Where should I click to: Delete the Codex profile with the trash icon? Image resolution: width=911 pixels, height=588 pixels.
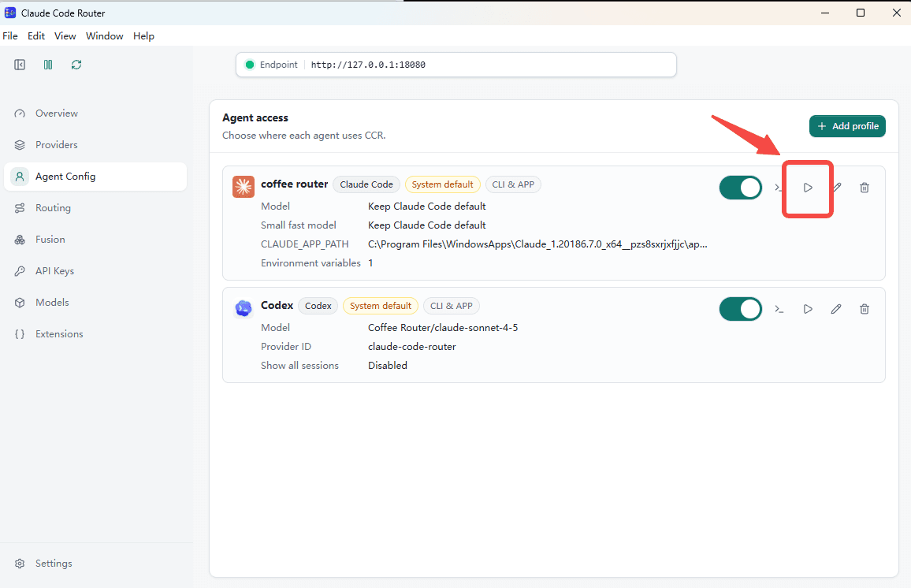pos(865,309)
